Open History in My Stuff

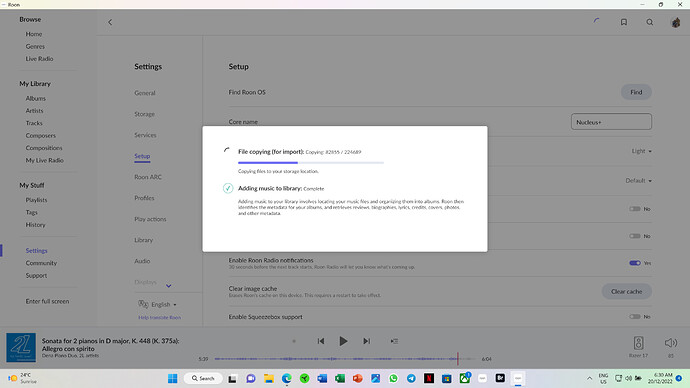point(35,225)
